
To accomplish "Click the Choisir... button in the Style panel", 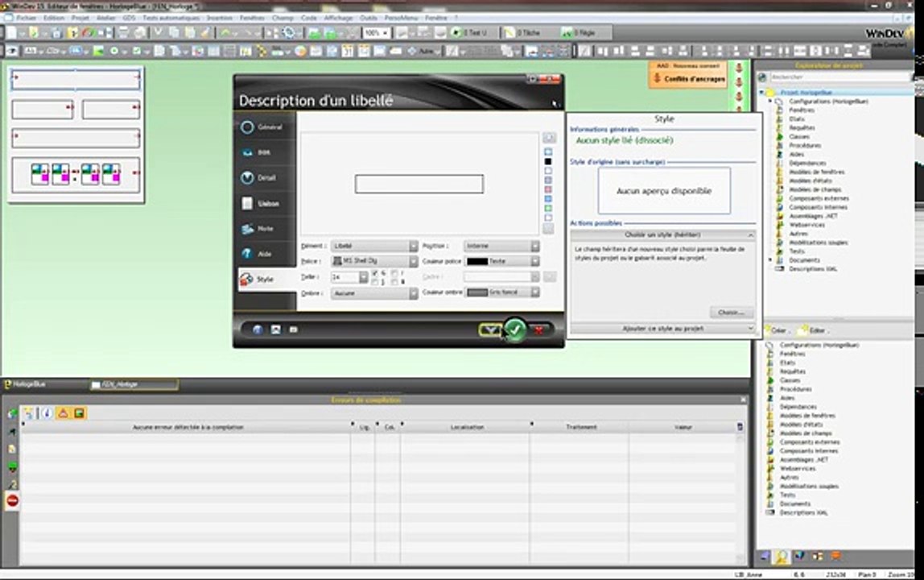I will coord(732,312).
